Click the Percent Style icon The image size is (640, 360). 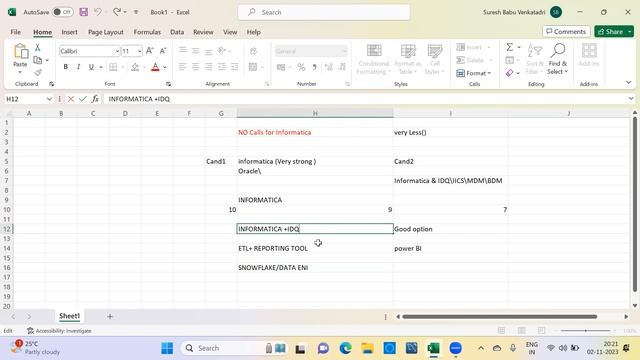[x=301, y=67]
